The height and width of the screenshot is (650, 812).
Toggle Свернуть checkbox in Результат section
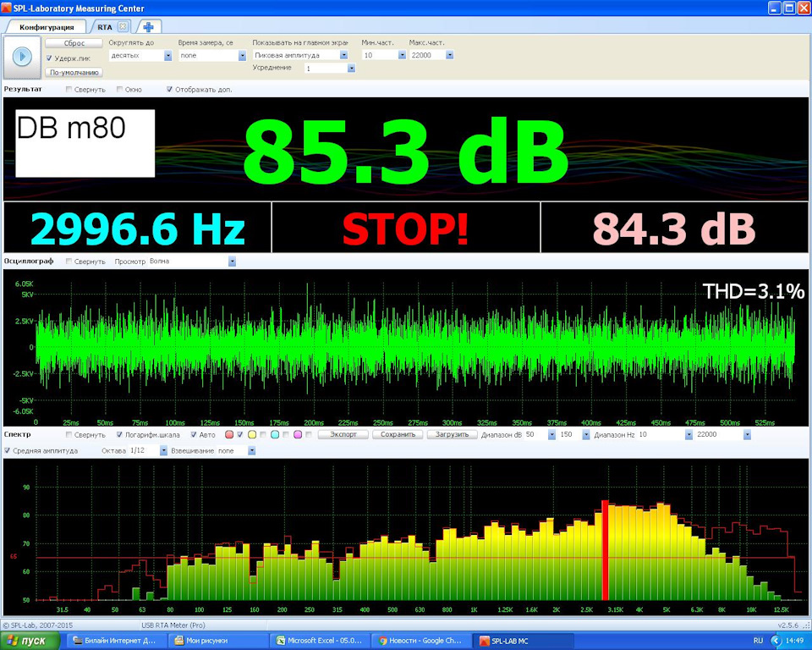click(69, 89)
